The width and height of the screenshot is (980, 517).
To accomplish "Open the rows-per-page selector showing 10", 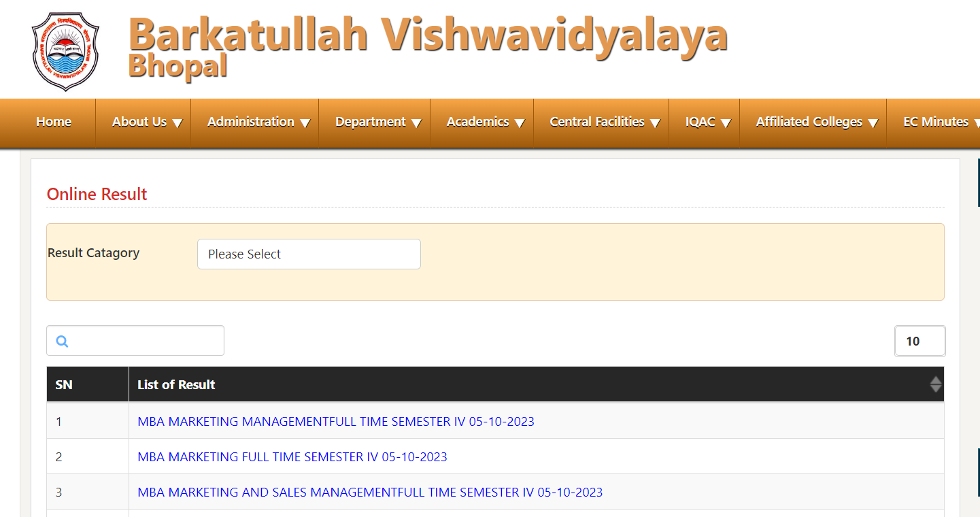I will 919,341.
